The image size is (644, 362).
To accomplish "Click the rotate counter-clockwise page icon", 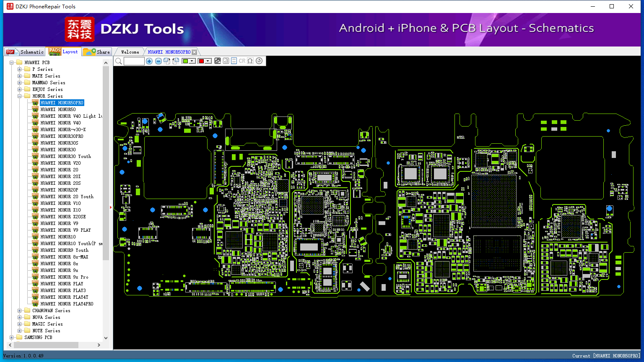I will pos(176,61).
